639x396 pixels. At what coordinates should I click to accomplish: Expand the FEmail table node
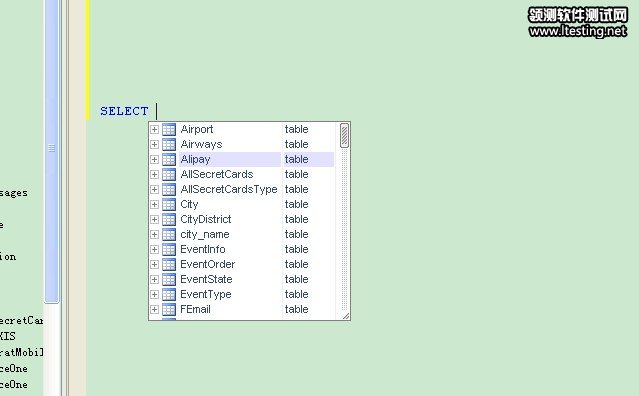154,310
